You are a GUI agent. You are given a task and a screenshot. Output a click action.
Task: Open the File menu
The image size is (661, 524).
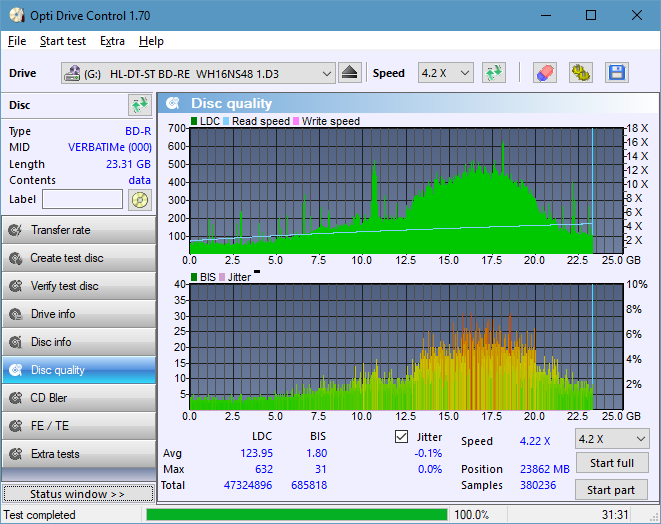click(x=17, y=41)
